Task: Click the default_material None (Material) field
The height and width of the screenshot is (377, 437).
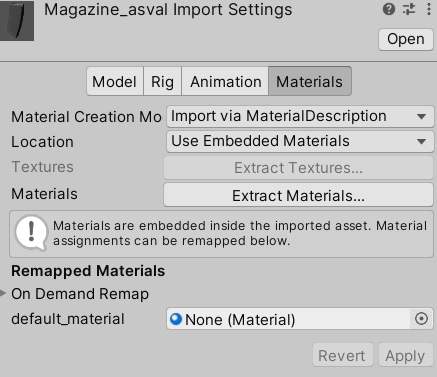Action: 300,319
